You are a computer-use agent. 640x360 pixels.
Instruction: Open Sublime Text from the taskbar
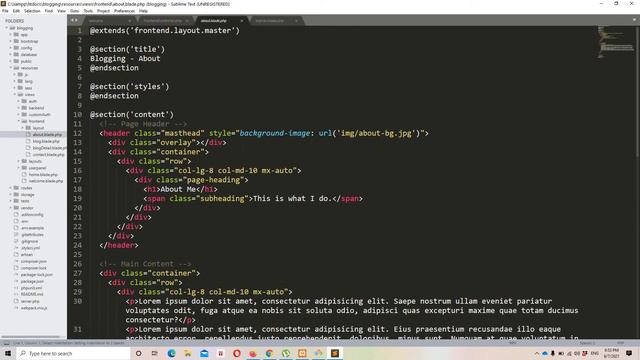(335, 353)
